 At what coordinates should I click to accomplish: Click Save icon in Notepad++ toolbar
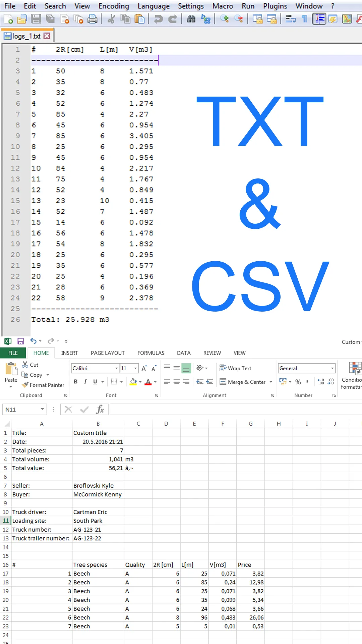pos(36,19)
